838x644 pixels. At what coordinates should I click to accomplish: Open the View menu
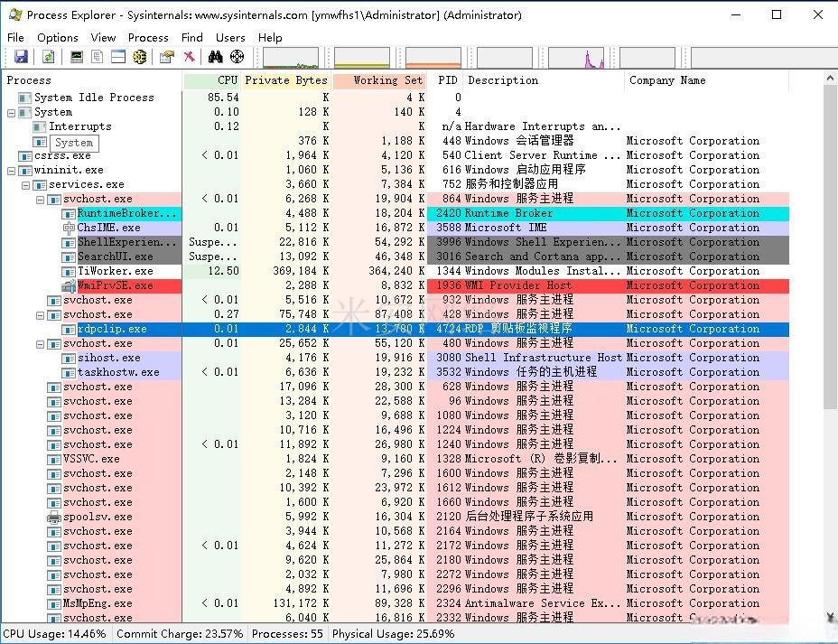(103, 37)
